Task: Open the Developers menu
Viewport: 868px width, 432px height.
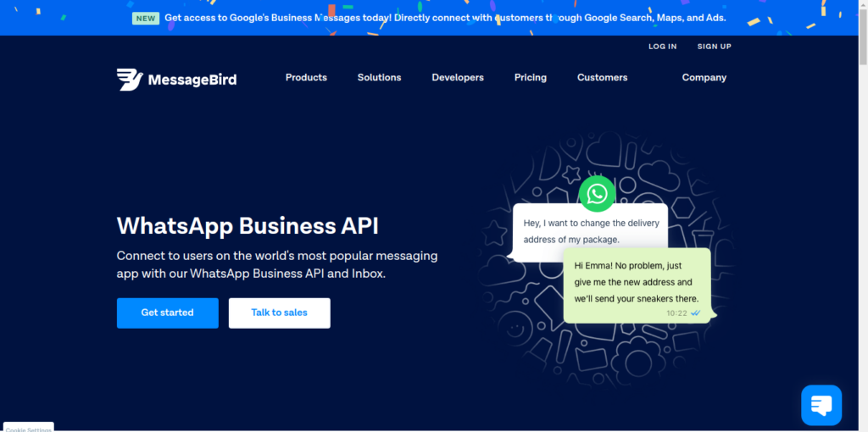Action: click(458, 77)
